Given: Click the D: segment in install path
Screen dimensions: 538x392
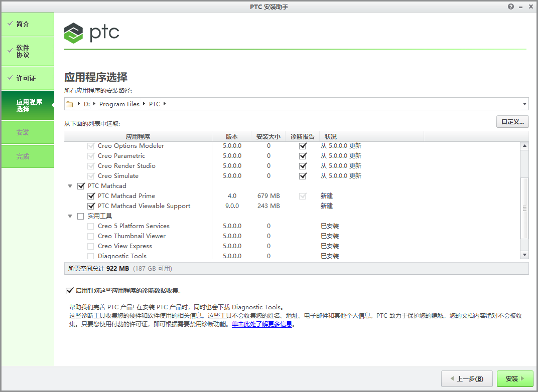Looking at the screenshot, I should click(87, 104).
